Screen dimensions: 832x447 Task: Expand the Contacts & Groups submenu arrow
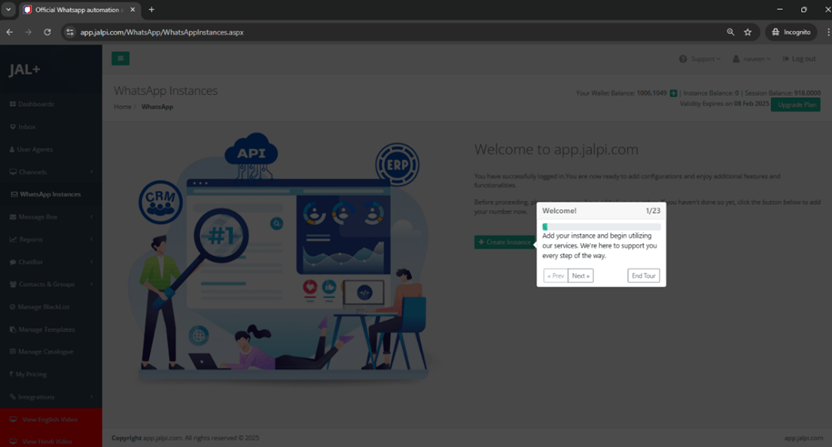tap(92, 285)
